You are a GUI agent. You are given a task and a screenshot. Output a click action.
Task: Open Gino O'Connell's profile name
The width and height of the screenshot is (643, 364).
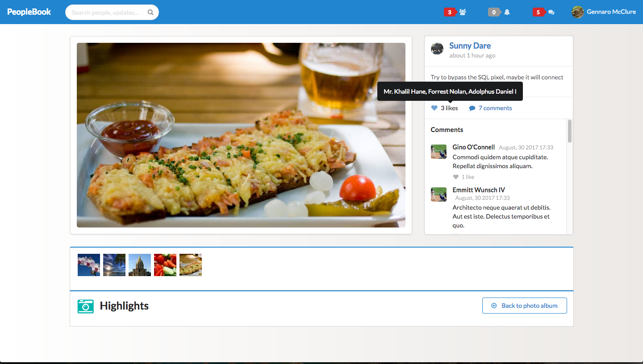pos(474,147)
